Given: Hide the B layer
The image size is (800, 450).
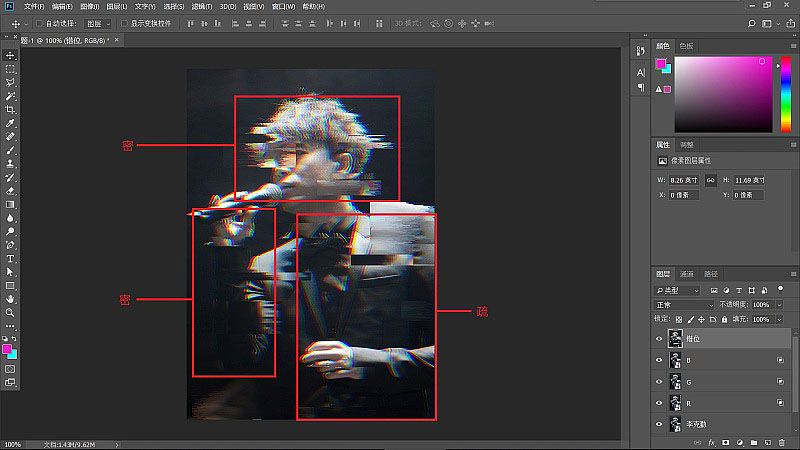Looking at the screenshot, I should point(659,360).
